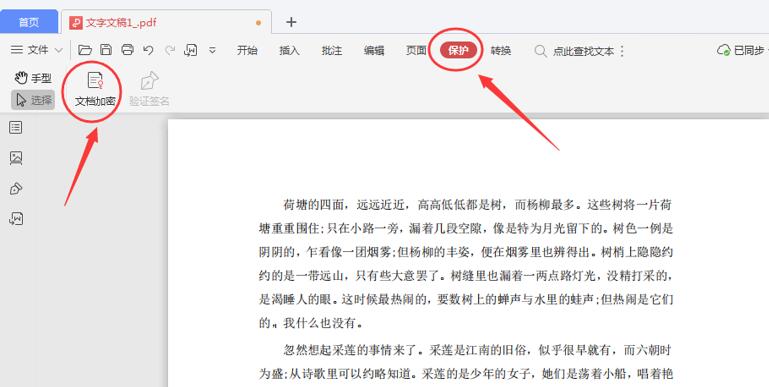Screen dimensions: 769x387
Task: Open the annotations sidebar panel icon
Action: (16, 188)
